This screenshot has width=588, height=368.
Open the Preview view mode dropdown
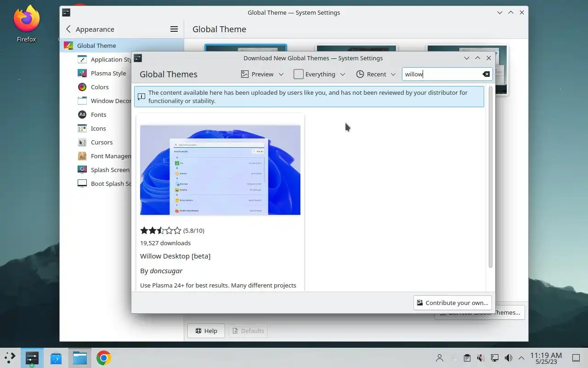click(262, 74)
